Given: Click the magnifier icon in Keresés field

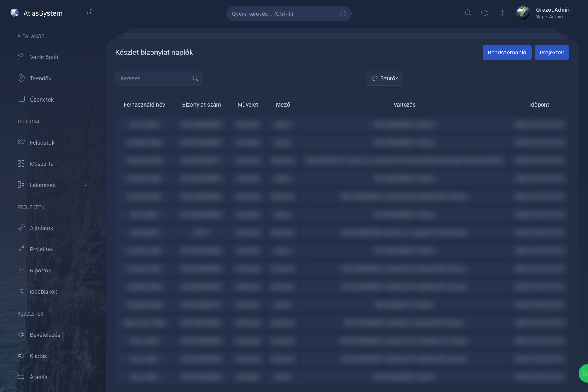Looking at the screenshot, I should point(195,78).
